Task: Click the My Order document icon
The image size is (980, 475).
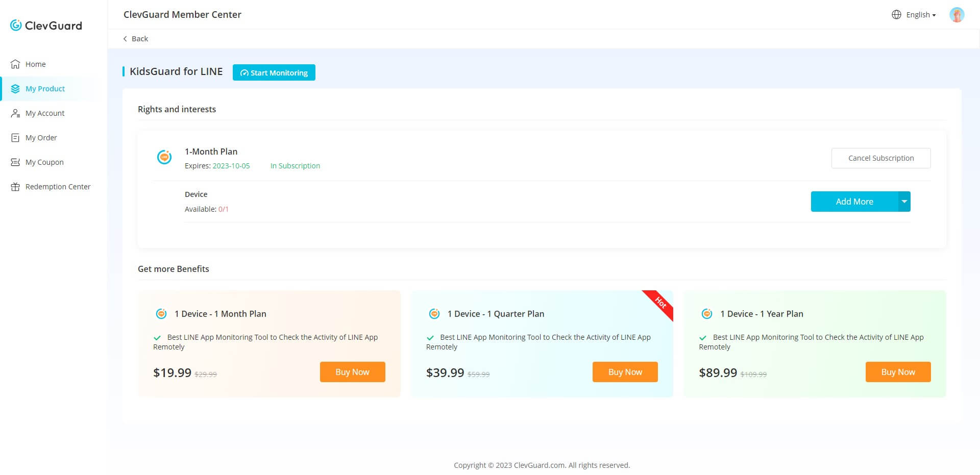Action: tap(15, 138)
